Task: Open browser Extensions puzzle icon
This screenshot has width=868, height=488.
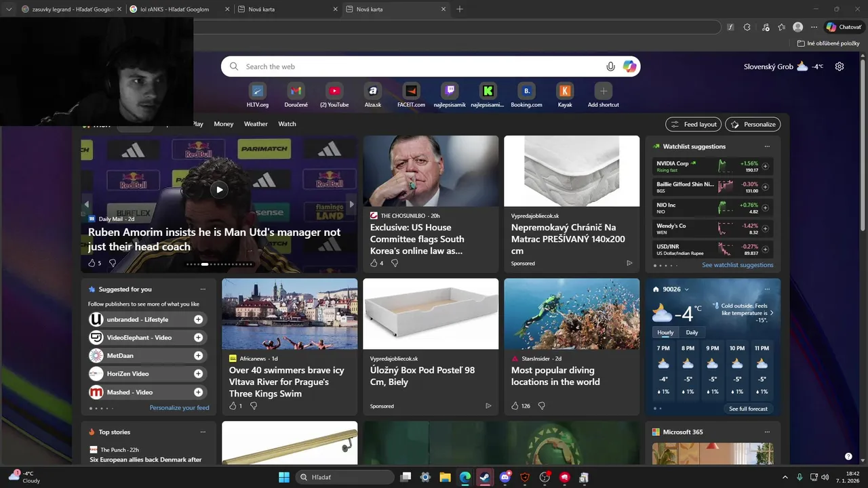Action: pyautogui.click(x=747, y=27)
